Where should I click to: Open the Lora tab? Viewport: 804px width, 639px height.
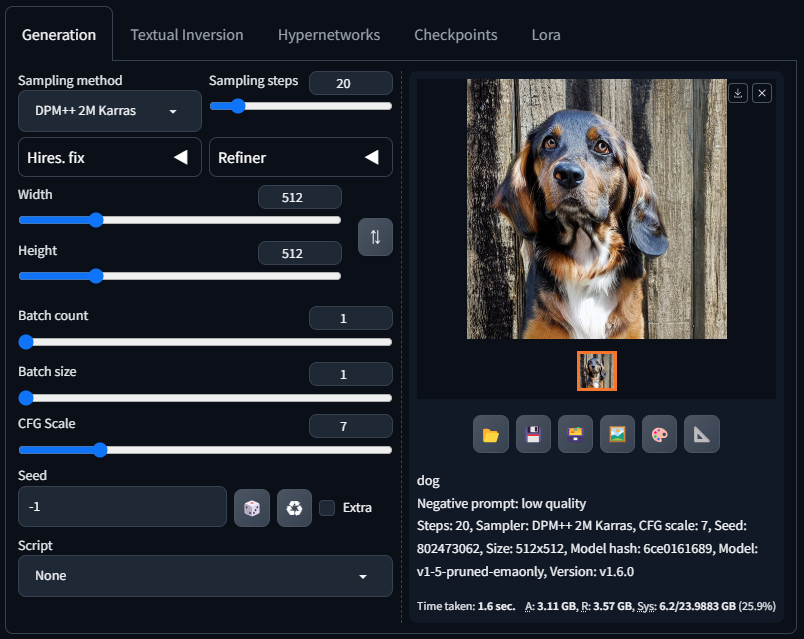tap(546, 35)
